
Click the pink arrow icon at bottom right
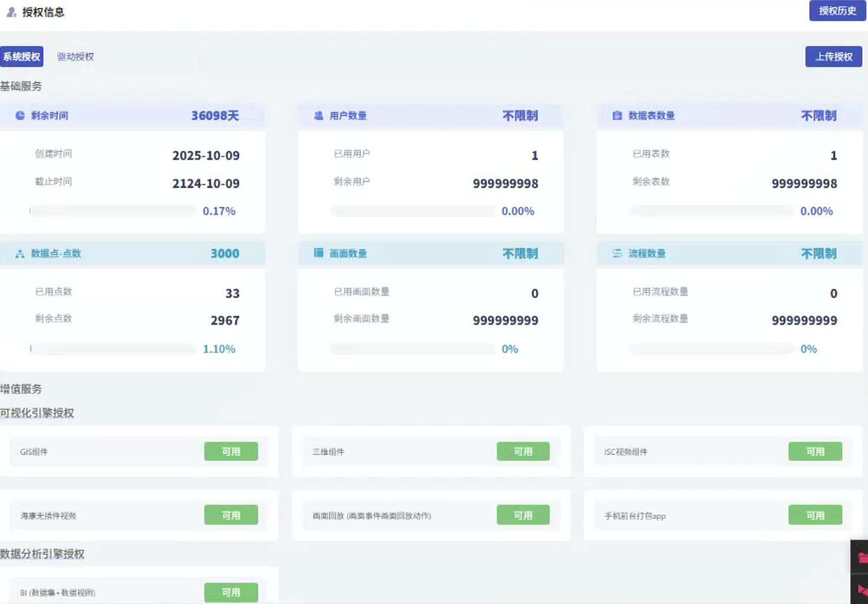coord(862,589)
